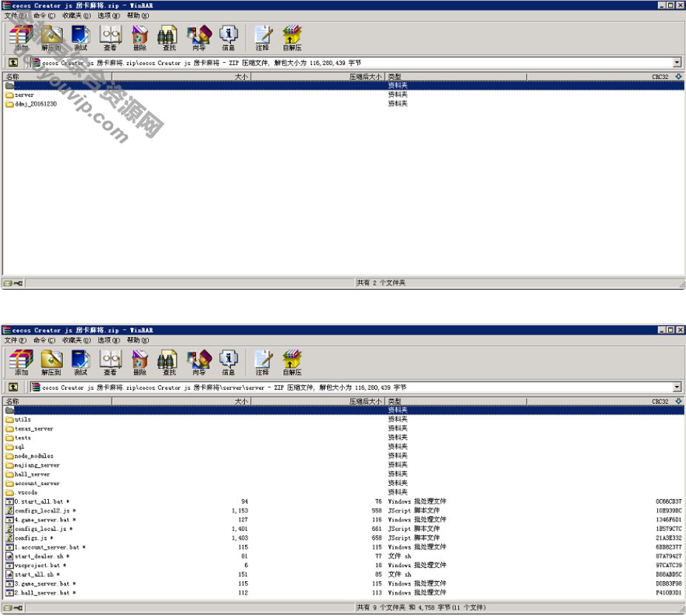Select the texas_server folder

pos(30,429)
